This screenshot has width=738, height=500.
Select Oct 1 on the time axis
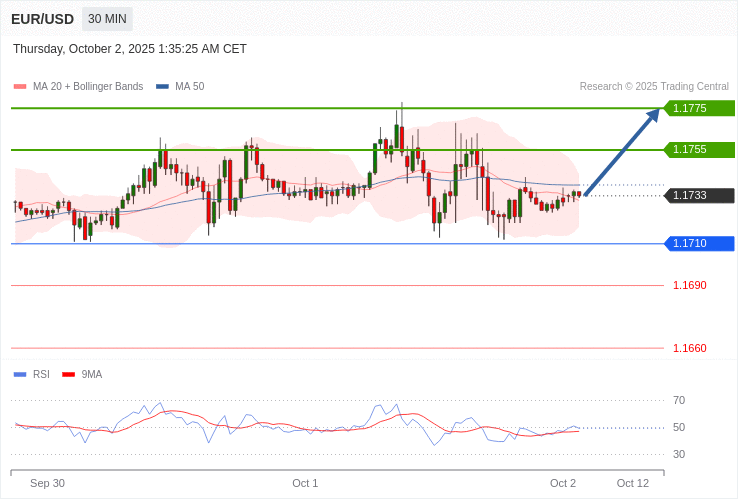click(x=305, y=483)
